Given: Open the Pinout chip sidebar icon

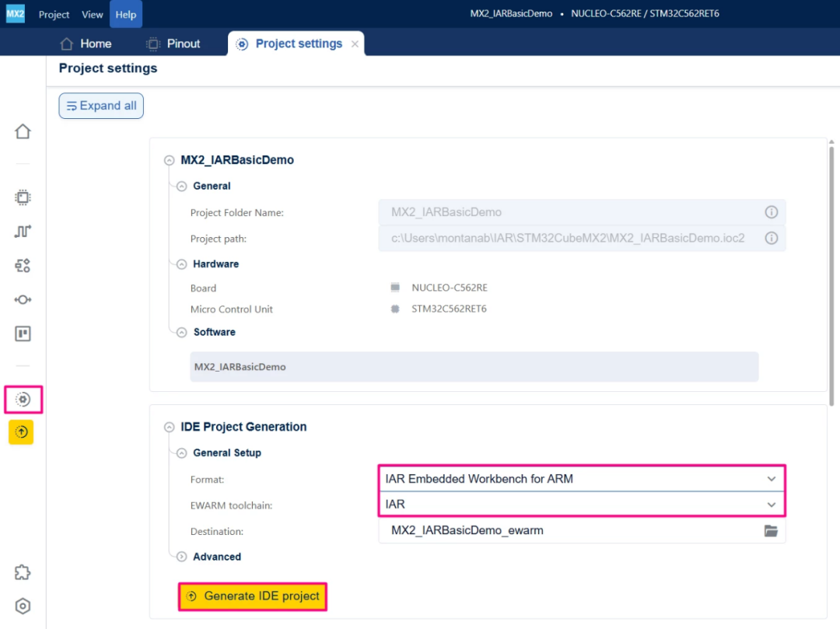Looking at the screenshot, I should point(23,197).
